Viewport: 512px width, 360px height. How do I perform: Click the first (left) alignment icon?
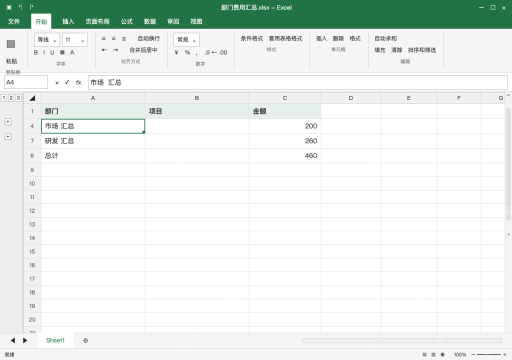(104, 39)
